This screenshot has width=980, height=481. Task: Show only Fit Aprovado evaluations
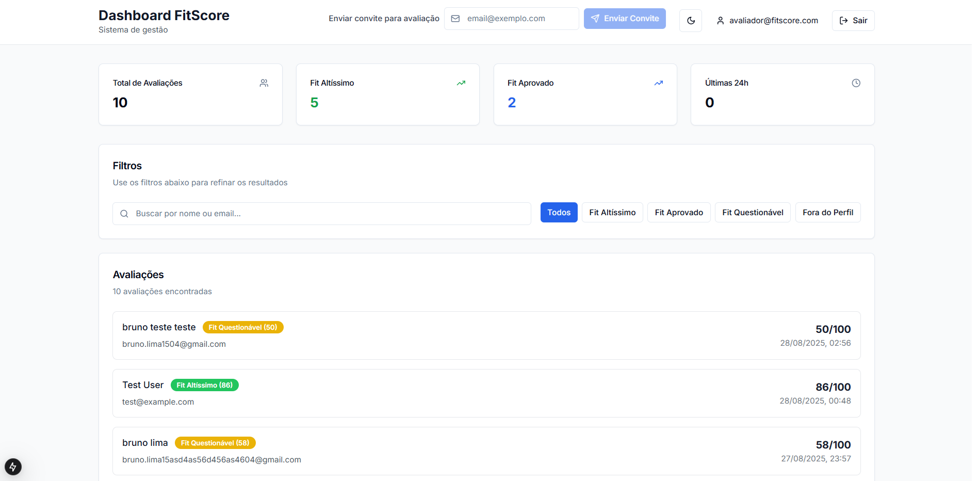pos(679,213)
